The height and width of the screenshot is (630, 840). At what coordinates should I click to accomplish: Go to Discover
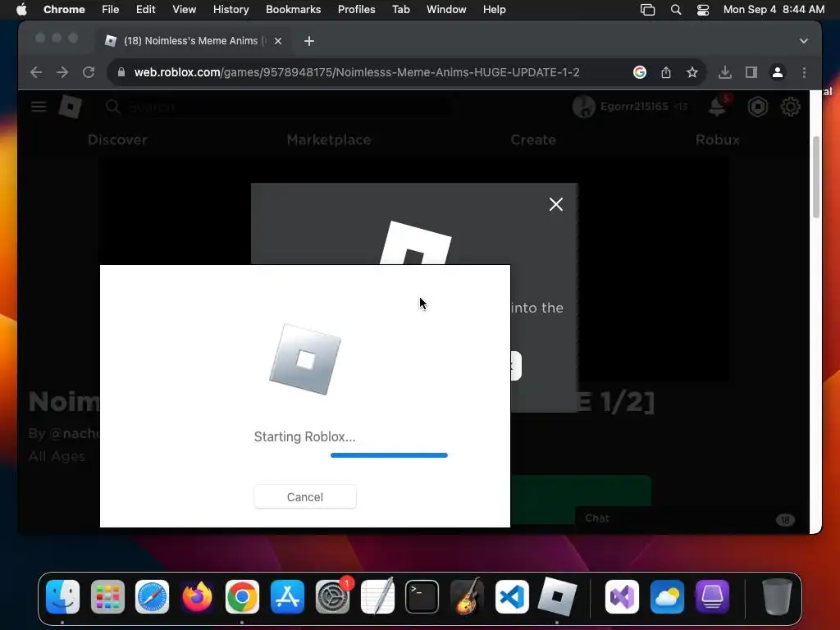(x=117, y=139)
